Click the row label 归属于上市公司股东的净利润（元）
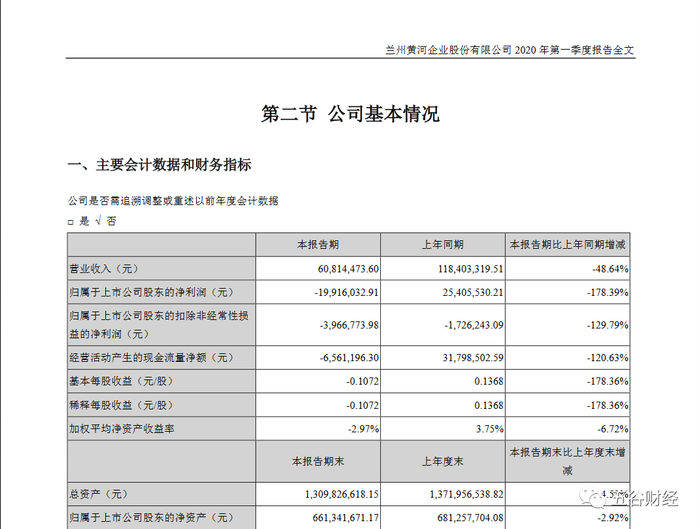 pos(152,292)
